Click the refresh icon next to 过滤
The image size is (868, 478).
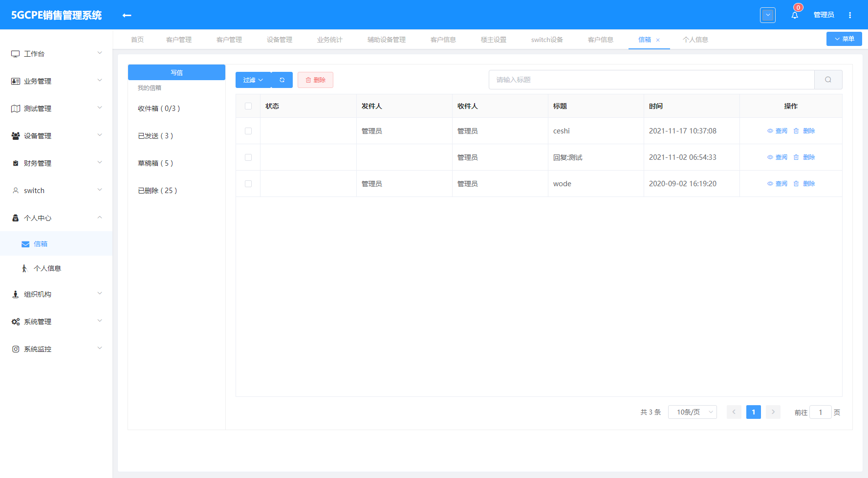(x=282, y=80)
